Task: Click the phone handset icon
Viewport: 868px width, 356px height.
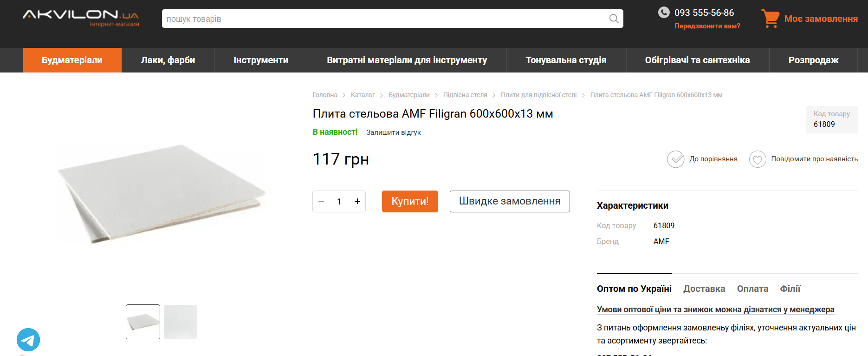Action: pos(664,13)
